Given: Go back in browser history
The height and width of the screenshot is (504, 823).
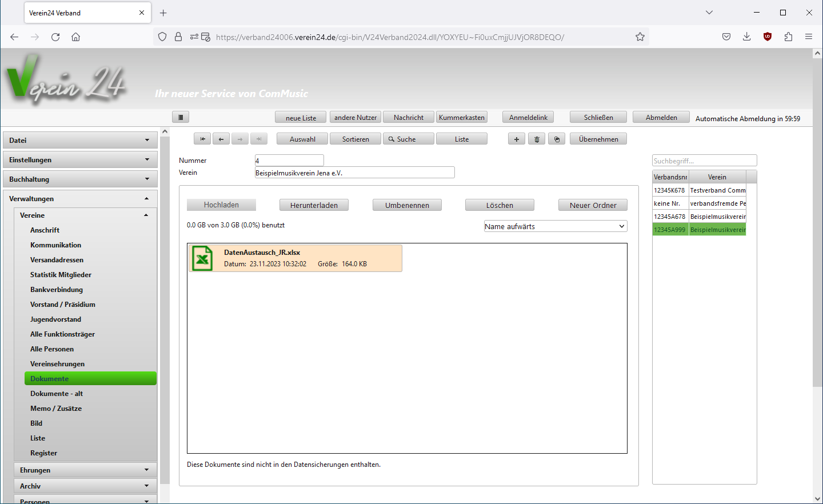Looking at the screenshot, I should click(x=14, y=37).
